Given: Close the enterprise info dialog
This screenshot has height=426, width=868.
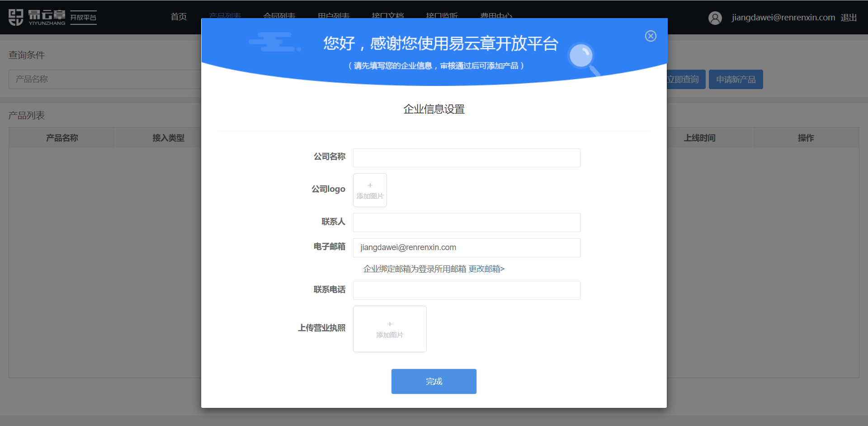Looking at the screenshot, I should (x=651, y=36).
